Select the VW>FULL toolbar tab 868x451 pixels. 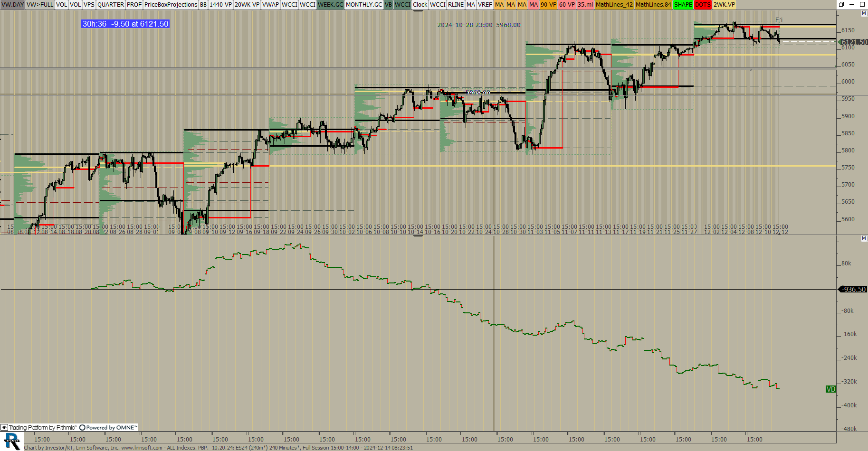pyautogui.click(x=40, y=5)
